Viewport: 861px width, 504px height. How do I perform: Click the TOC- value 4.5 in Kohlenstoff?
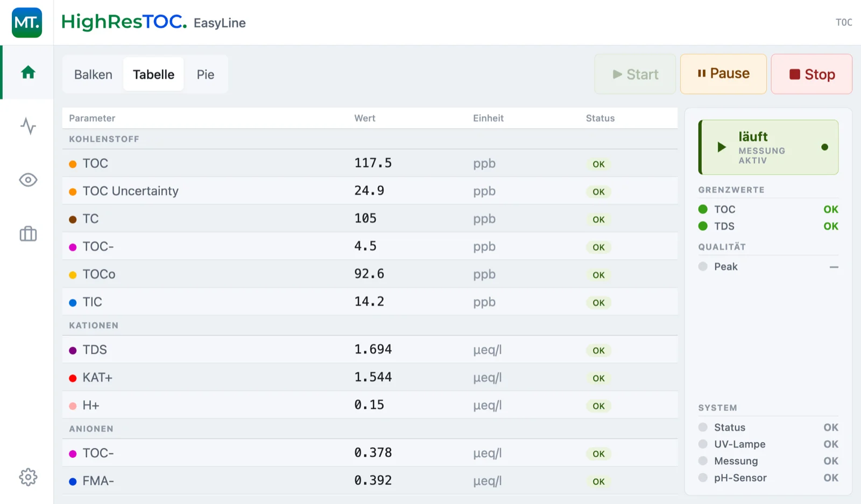(x=365, y=246)
